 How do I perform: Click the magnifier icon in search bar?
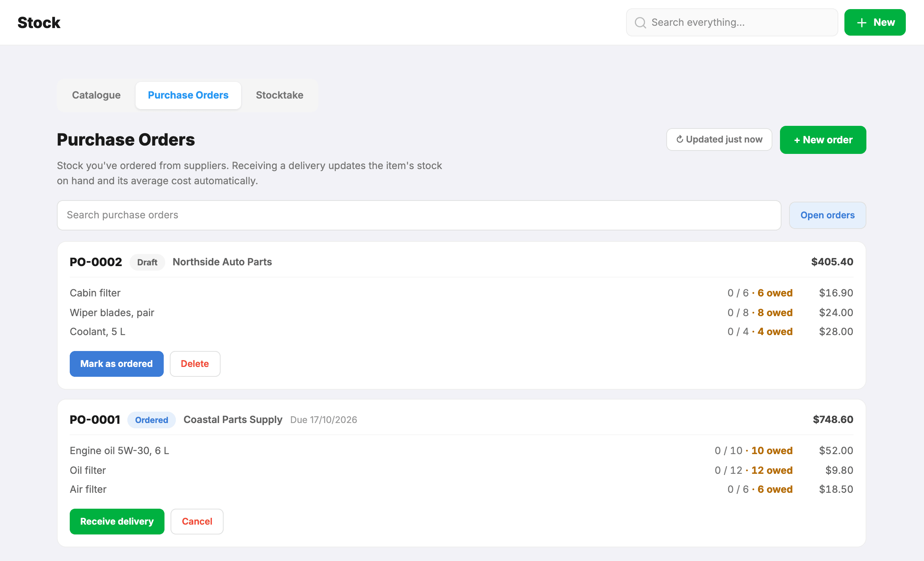641,23
